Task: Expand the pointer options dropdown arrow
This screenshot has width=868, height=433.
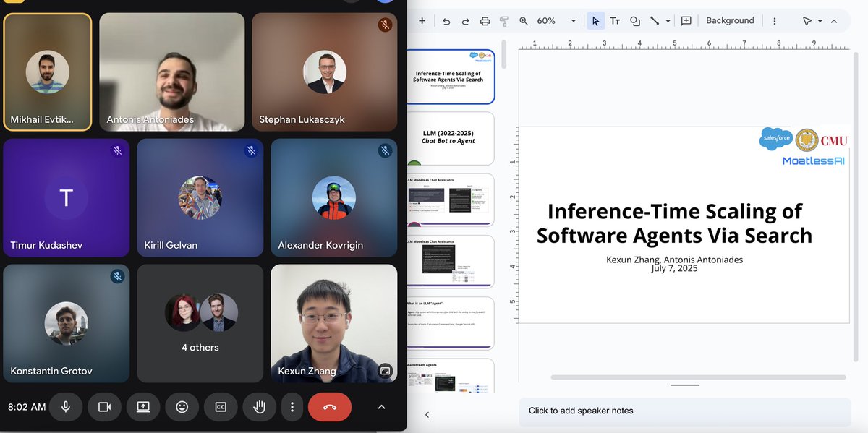Action: (x=820, y=21)
